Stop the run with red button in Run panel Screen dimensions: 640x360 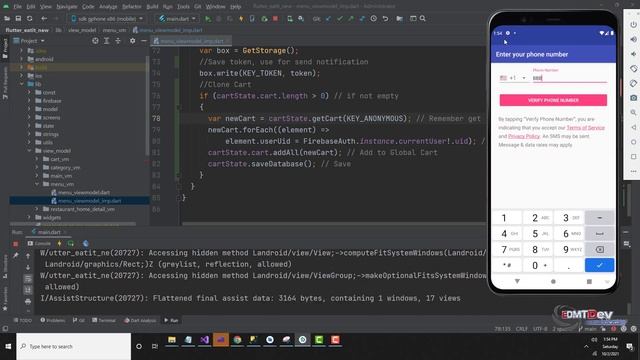pyautogui.click(x=16, y=244)
